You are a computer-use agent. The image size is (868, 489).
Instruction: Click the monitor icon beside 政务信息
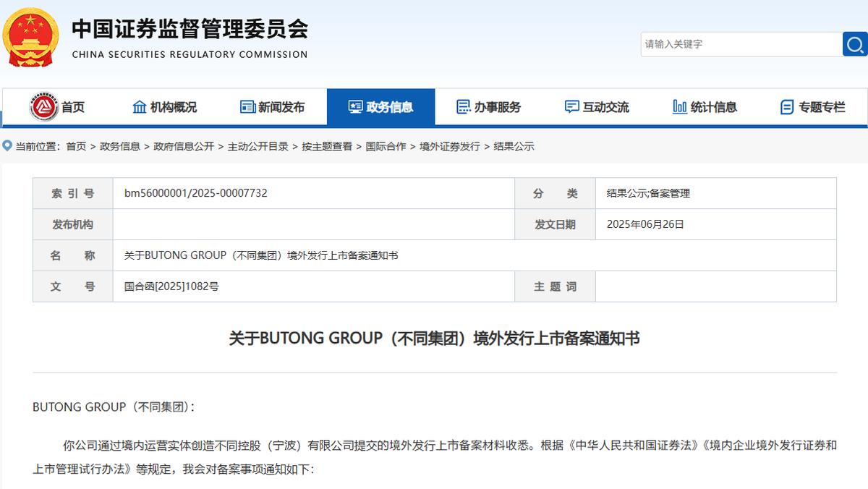click(x=355, y=107)
